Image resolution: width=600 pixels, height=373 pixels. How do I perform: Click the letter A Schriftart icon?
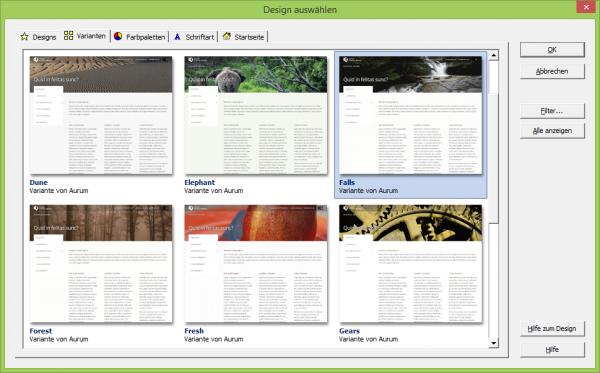[x=177, y=37]
